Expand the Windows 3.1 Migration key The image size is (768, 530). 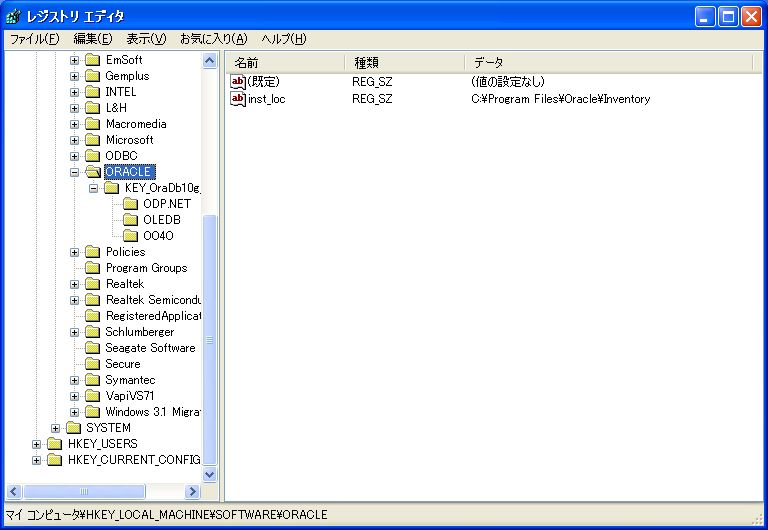point(74,412)
